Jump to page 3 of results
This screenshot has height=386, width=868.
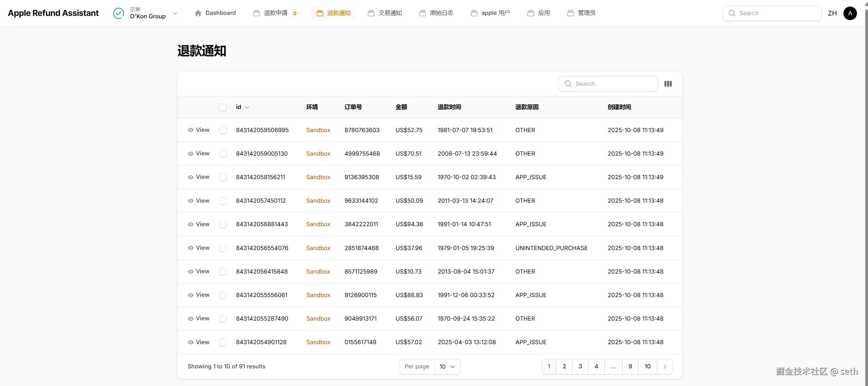point(580,366)
